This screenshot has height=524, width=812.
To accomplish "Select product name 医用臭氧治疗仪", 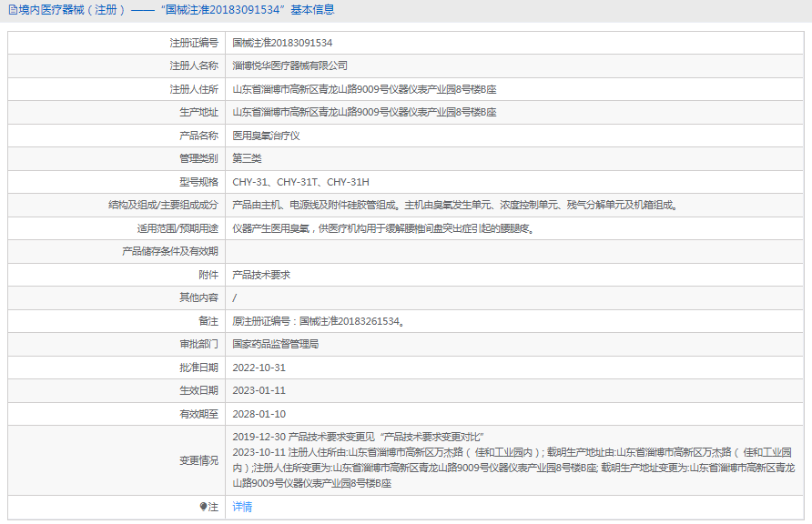I will tap(266, 136).
